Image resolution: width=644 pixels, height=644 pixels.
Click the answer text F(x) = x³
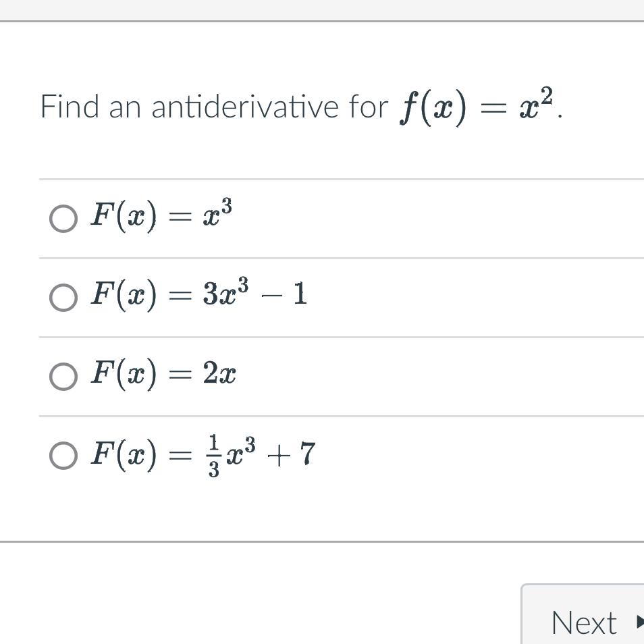point(162,216)
